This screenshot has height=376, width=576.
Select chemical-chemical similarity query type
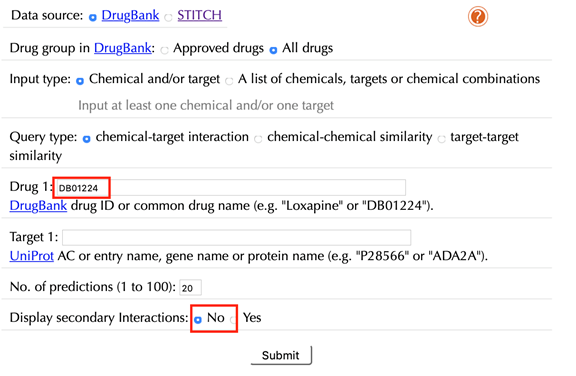click(x=258, y=139)
